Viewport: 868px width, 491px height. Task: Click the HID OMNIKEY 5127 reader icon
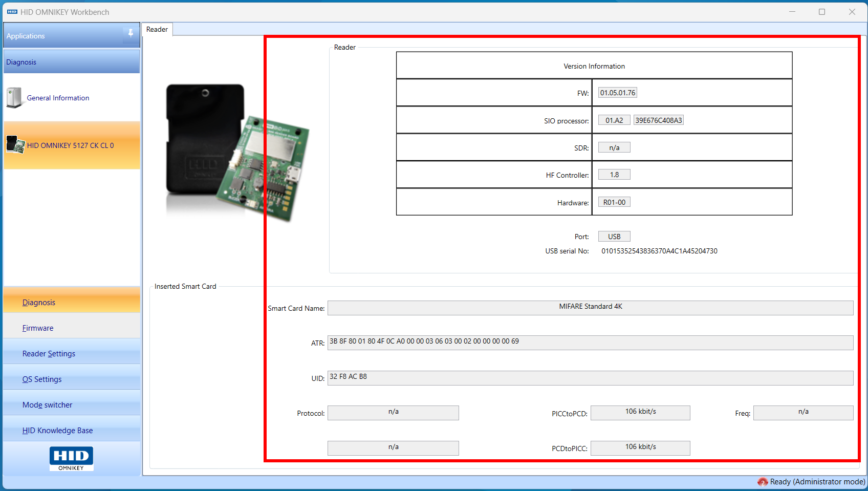pyautogui.click(x=15, y=145)
